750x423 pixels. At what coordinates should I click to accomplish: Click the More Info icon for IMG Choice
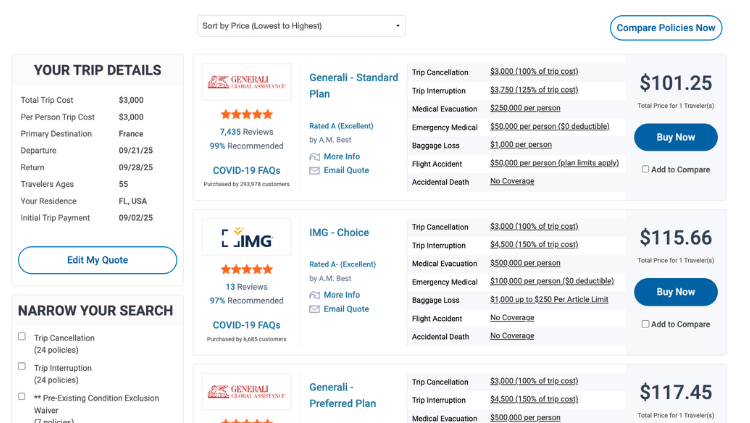pyautogui.click(x=315, y=295)
